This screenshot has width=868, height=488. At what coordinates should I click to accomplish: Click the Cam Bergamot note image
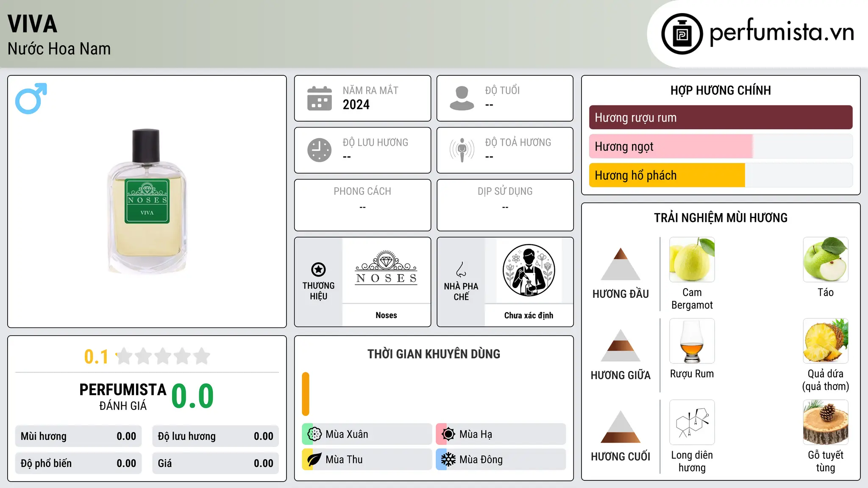(x=692, y=260)
